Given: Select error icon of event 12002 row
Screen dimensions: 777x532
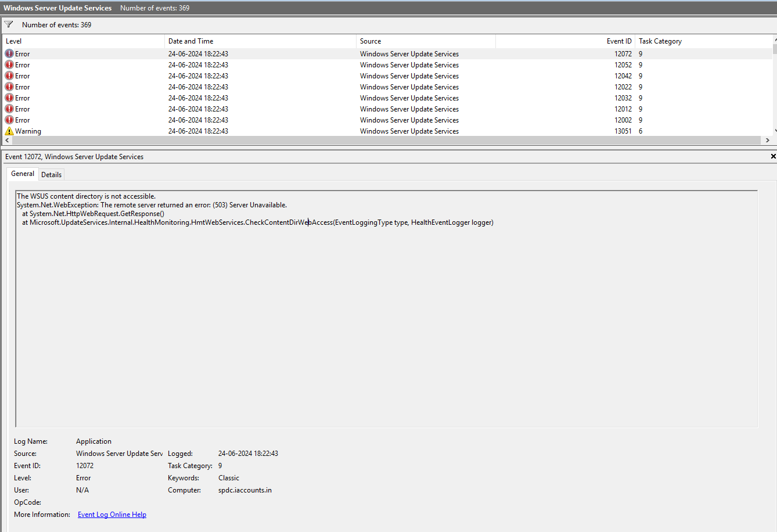Looking at the screenshot, I should 9,120.
